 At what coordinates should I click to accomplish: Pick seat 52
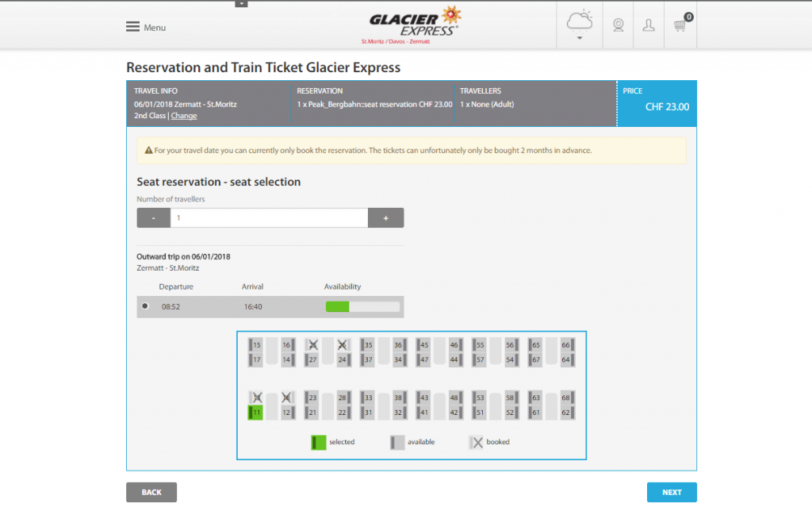511,412
